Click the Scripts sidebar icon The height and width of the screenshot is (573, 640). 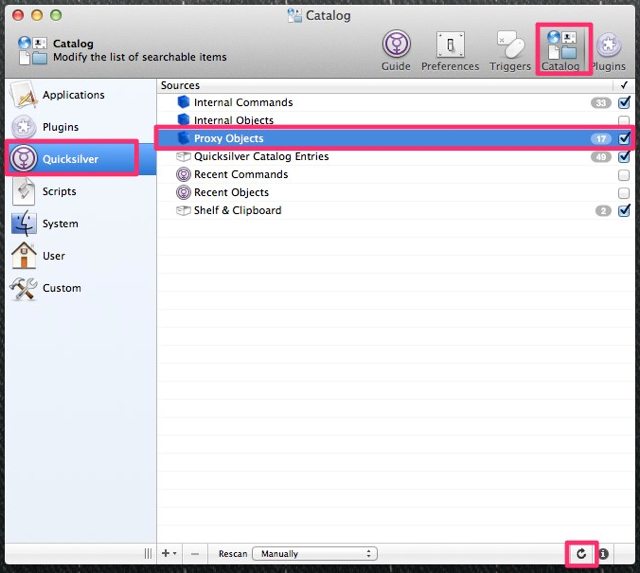coord(24,191)
